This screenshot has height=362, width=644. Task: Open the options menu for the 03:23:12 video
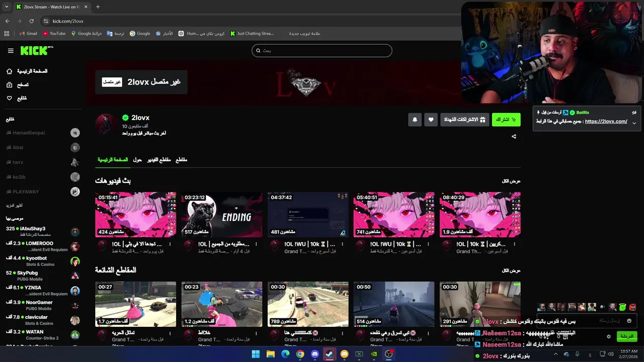(x=256, y=244)
